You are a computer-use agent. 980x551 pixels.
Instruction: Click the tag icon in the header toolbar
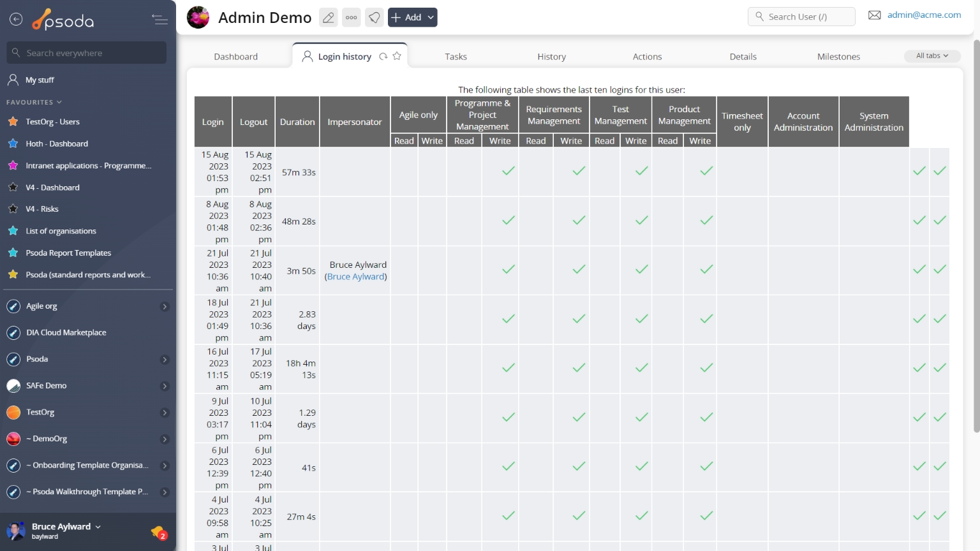click(375, 17)
